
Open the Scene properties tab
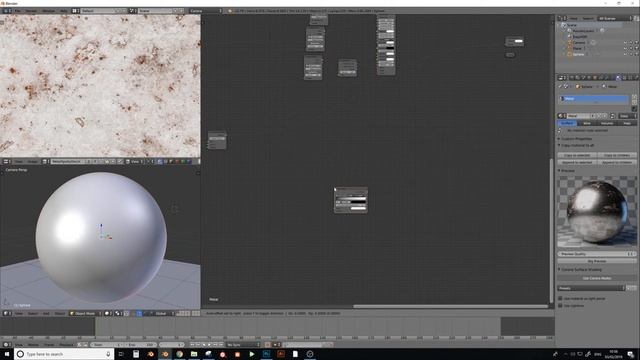point(583,78)
